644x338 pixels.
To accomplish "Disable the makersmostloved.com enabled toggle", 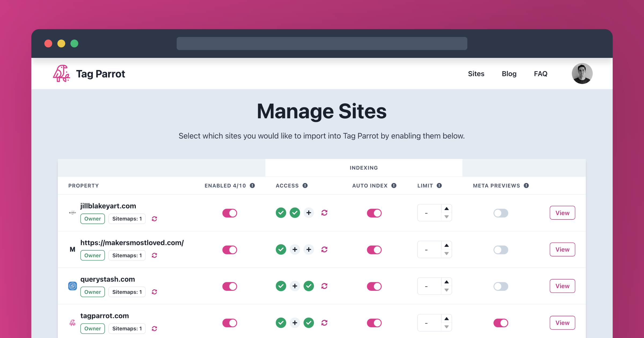I will (x=230, y=250).
